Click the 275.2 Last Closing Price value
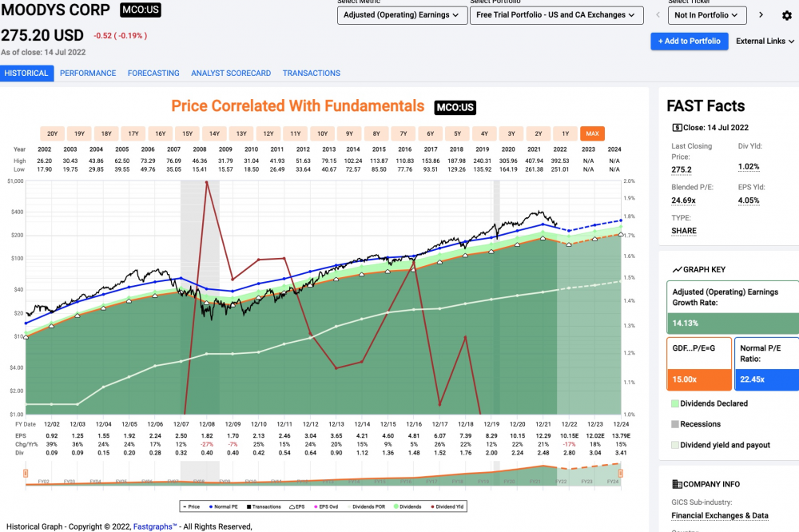The image size is (799, 532). tap(682, 169)
